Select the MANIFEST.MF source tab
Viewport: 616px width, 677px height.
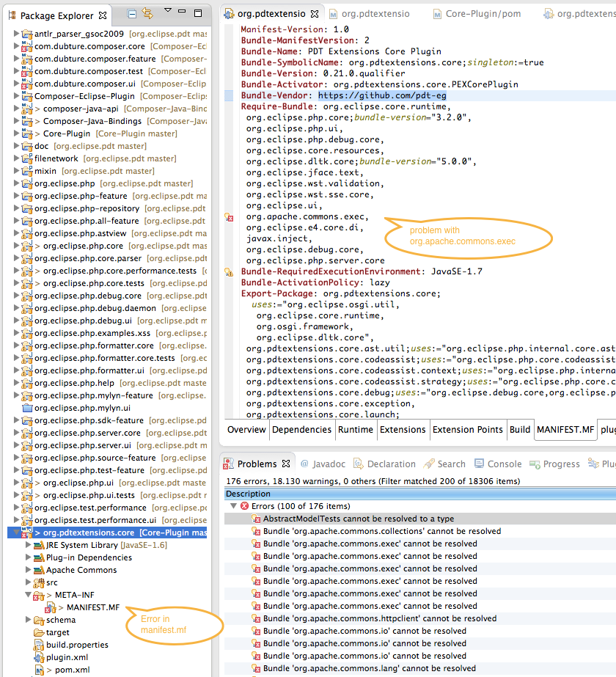565,430
